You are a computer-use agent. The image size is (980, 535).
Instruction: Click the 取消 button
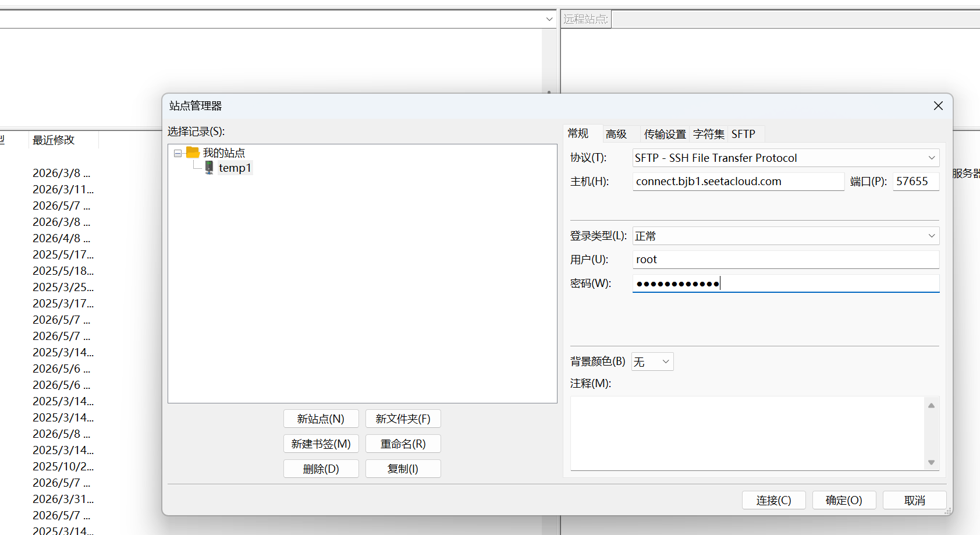tap(915, 500)
